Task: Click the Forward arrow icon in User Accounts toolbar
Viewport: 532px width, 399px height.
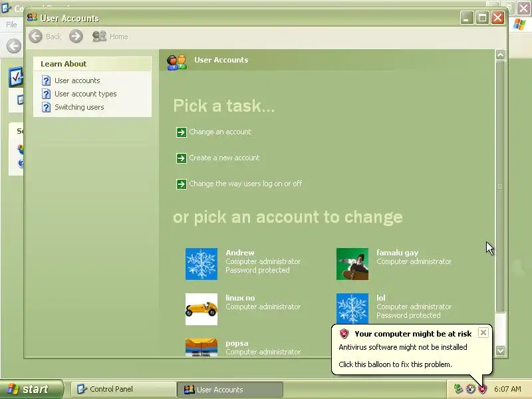Action: pyautogui.click(x=76, y=37)
